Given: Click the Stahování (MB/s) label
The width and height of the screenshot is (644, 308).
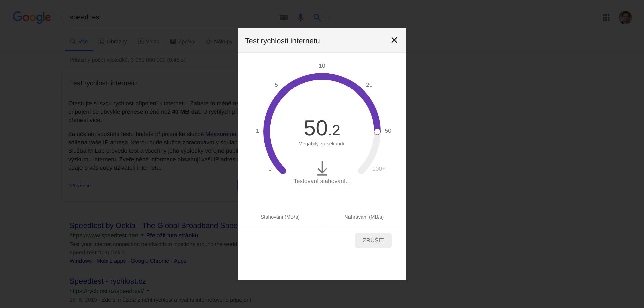Looking at the screenshot, I should tap(280, 217).
